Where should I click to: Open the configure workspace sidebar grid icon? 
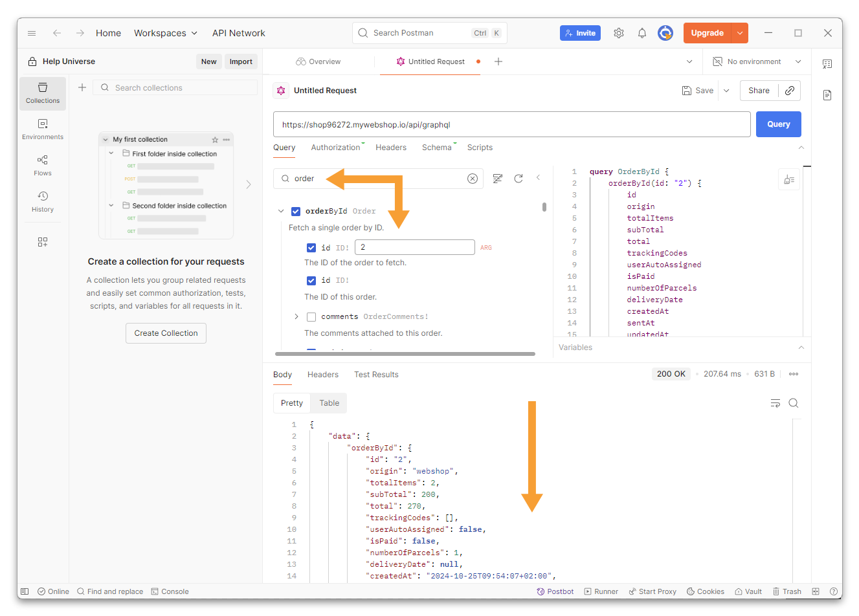[x=43, y=242]
